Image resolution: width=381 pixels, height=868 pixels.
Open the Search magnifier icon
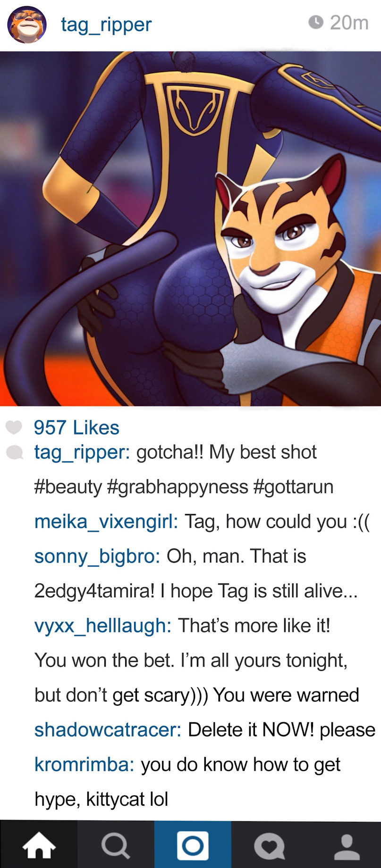[116, 845]
